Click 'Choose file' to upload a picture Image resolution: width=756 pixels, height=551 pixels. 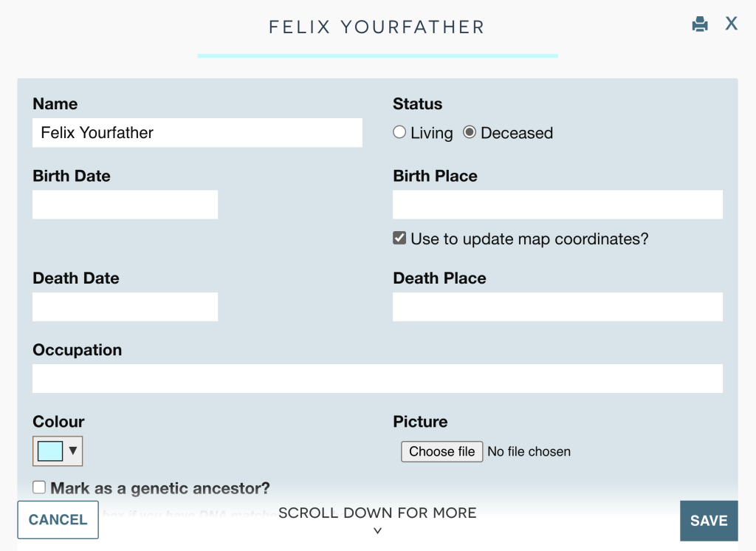click(x=441, y=451)
